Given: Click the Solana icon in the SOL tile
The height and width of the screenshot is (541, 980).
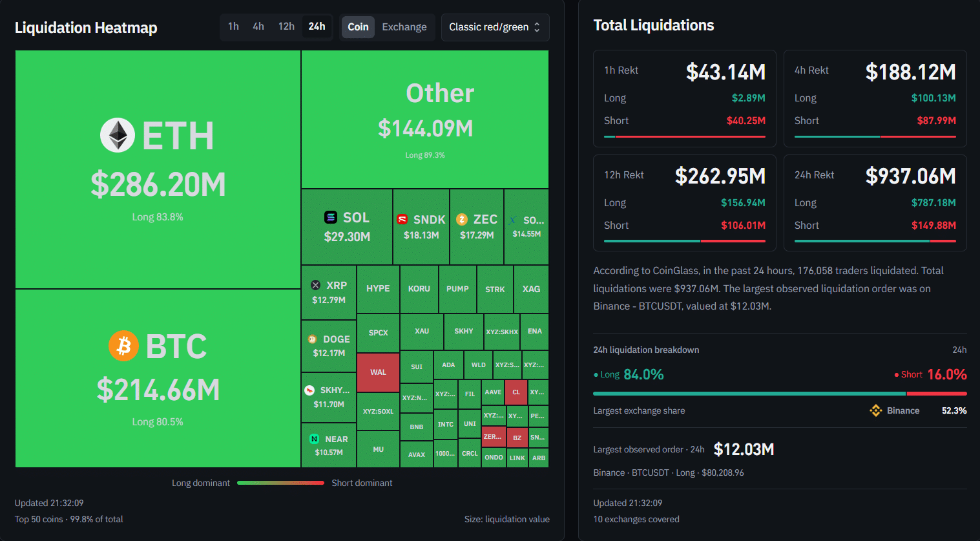Looking at the screenshot, I should coord(331,217).
